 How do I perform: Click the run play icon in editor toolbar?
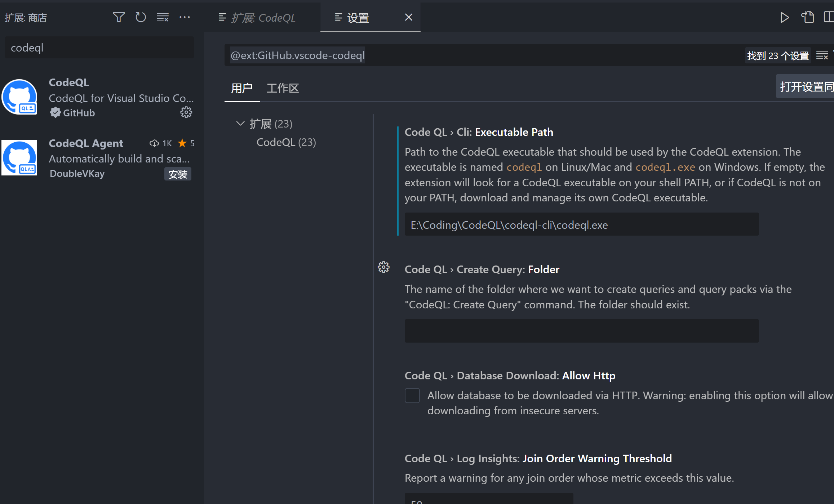785,17
